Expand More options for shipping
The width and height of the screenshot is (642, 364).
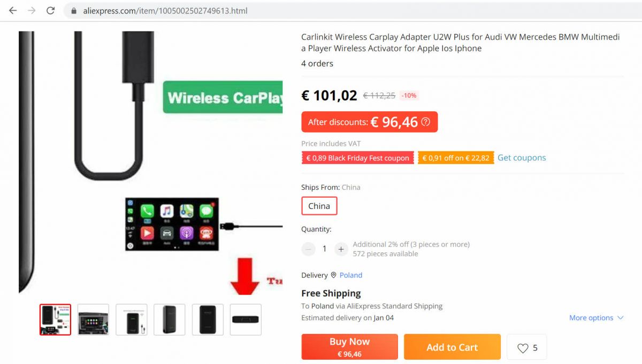tap(596, 317)
